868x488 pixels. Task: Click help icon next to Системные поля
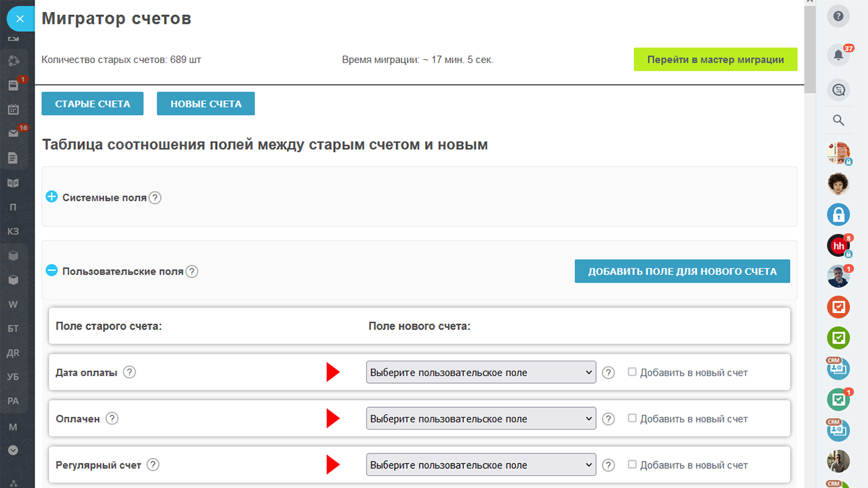click(155, 198)
